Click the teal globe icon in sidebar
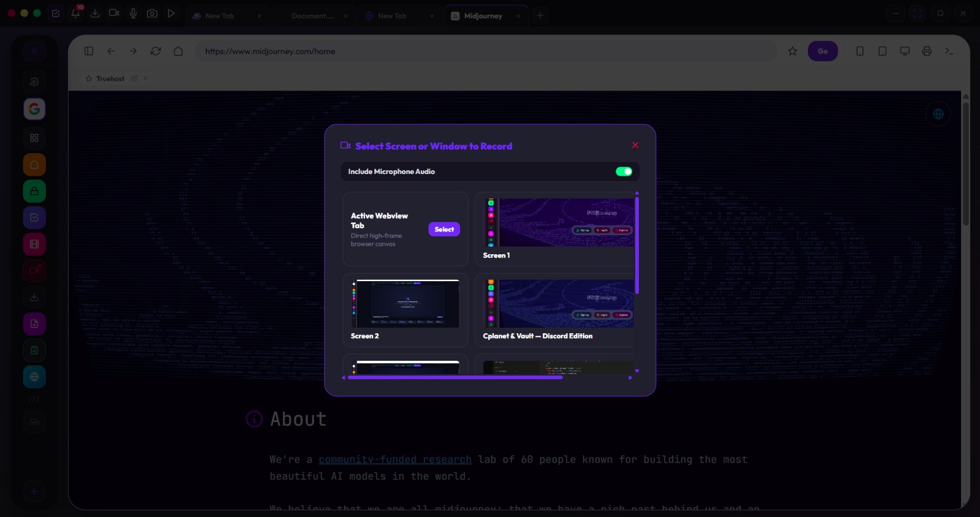Screen dimensions: 980x517 pyautogui.click(x=34, y=377)
